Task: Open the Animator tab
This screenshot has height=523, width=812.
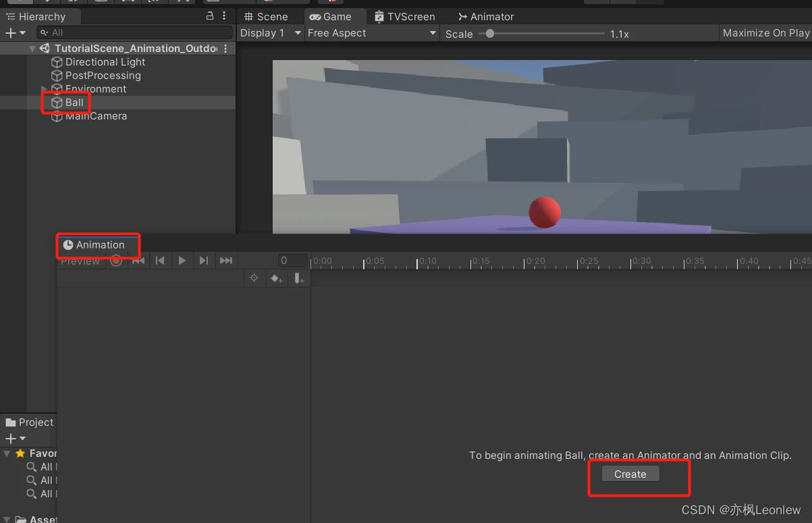Action: coord(486,16)
